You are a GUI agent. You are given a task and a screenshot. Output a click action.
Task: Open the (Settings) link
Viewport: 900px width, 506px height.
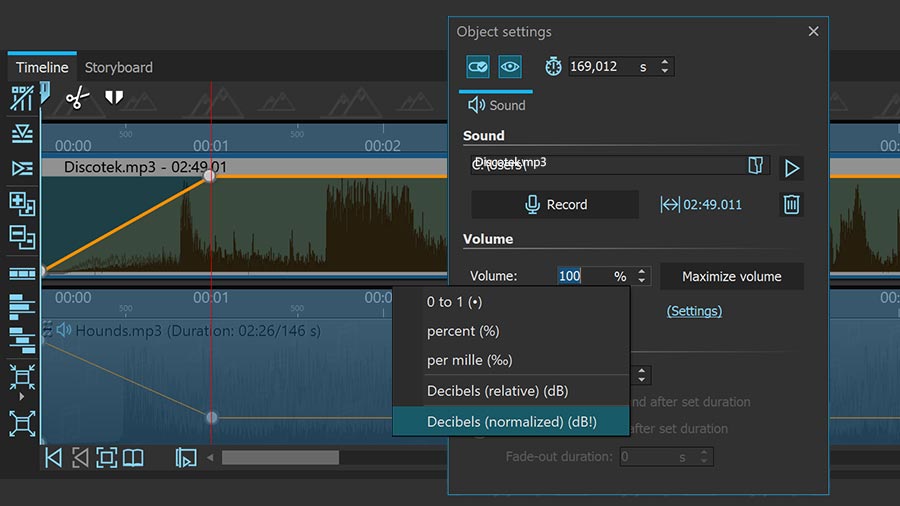(694, 311)
